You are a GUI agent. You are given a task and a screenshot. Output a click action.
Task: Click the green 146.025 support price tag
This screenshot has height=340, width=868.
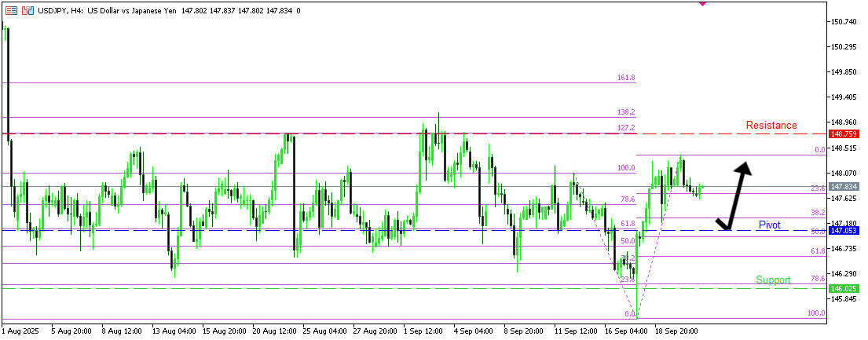coord(844,289)
